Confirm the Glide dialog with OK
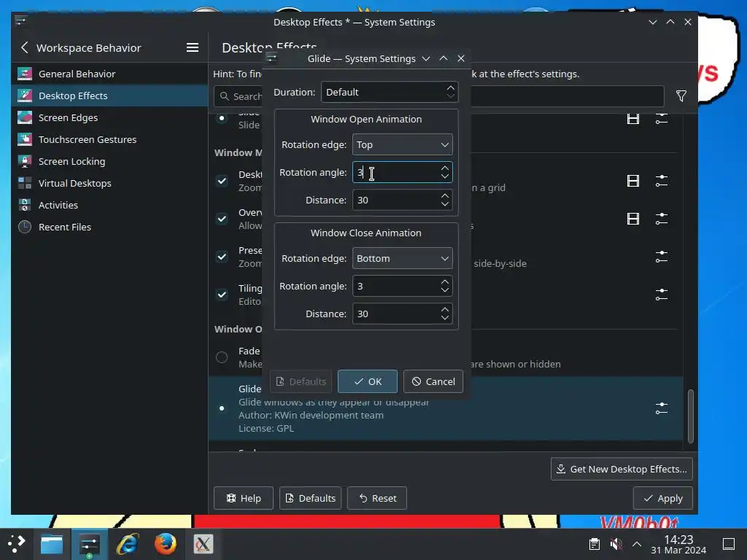Image resolution: width=747 pixels, height=560 pixels. click(368, 381)
